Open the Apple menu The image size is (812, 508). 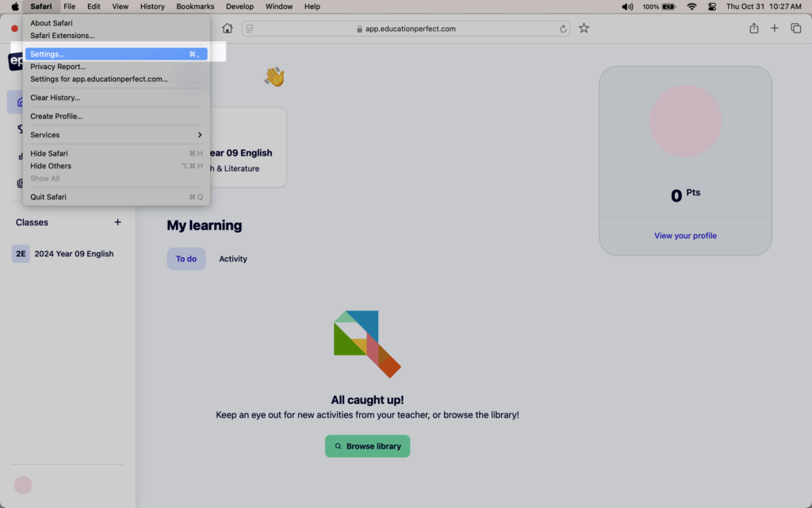(x=15, y=6)
